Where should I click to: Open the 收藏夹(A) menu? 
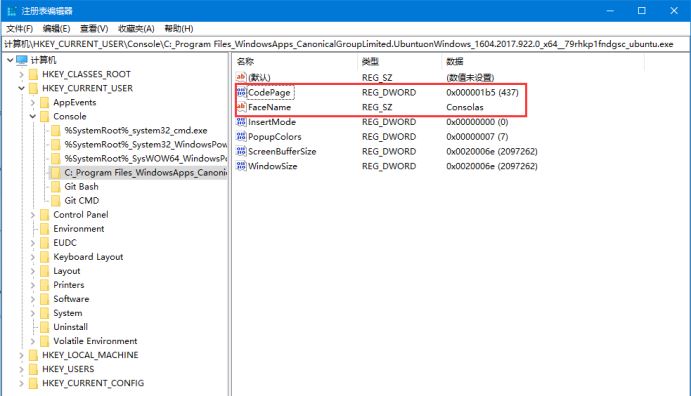pos(136,29)
